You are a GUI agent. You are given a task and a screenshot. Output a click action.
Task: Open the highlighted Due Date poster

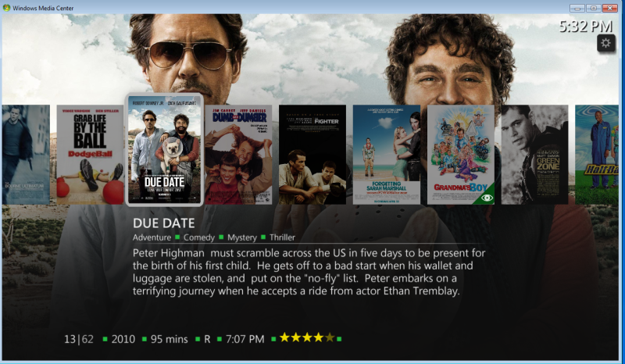pyautogui.click(x=164, y=149)
